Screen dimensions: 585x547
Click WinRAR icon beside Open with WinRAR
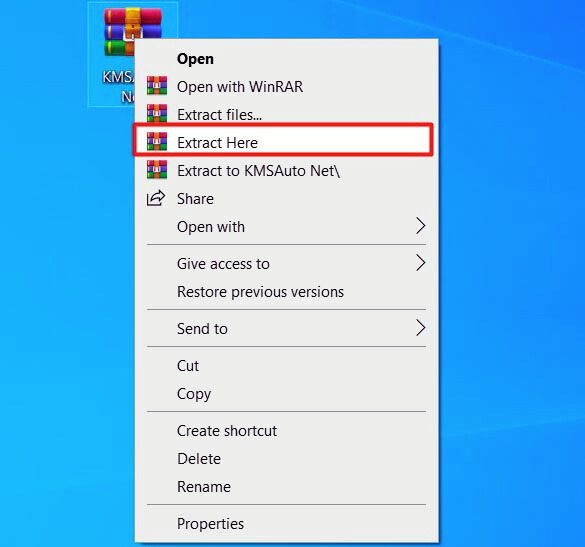[x=157, y=86]
